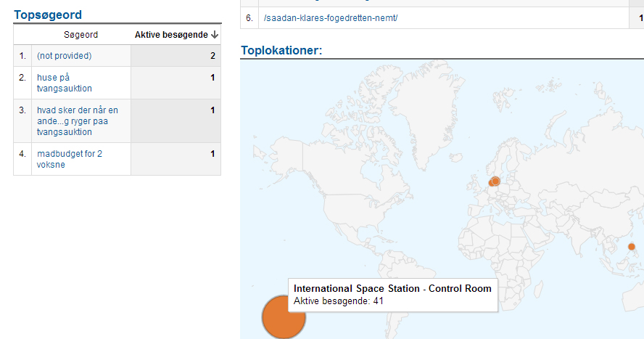This screenshot has height=339, width=644.
Task: Click the orange dot over the Philippines
Action: (631, 247)
